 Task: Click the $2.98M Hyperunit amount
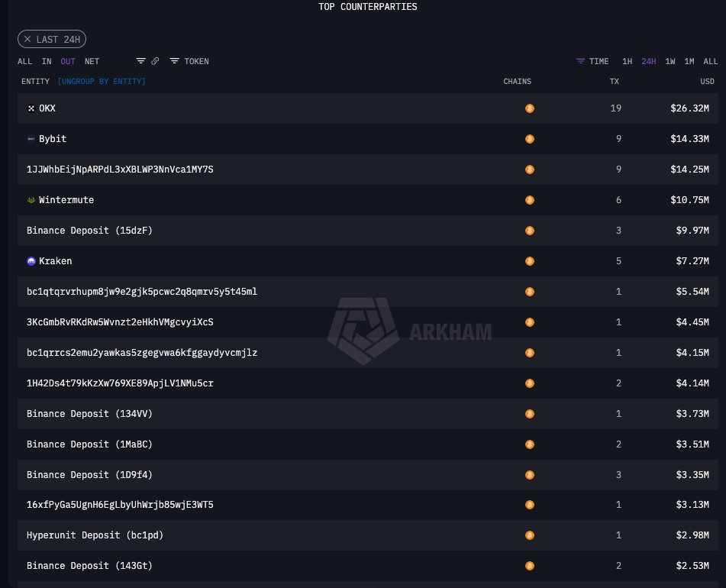click(692, 535)
